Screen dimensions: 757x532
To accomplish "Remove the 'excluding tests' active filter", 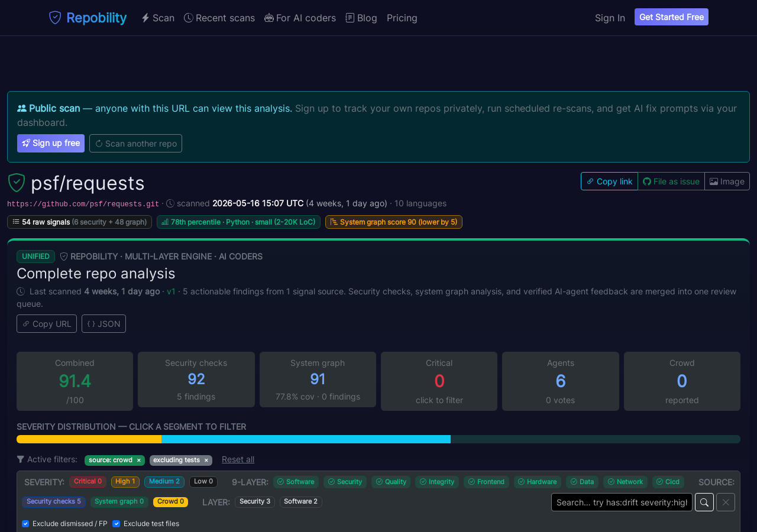I will coord(206,460).
